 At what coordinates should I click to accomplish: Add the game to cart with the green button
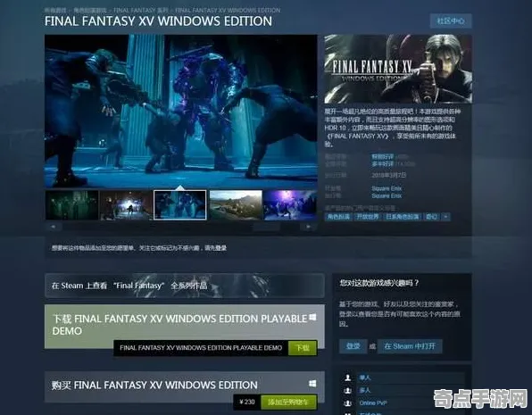point(288,403)
